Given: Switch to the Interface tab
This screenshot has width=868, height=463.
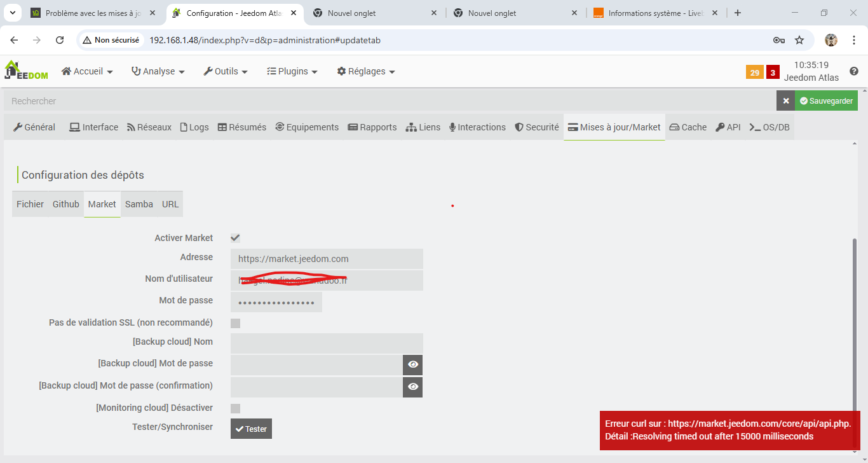Looking at the screenshot, I should [94, 127].
